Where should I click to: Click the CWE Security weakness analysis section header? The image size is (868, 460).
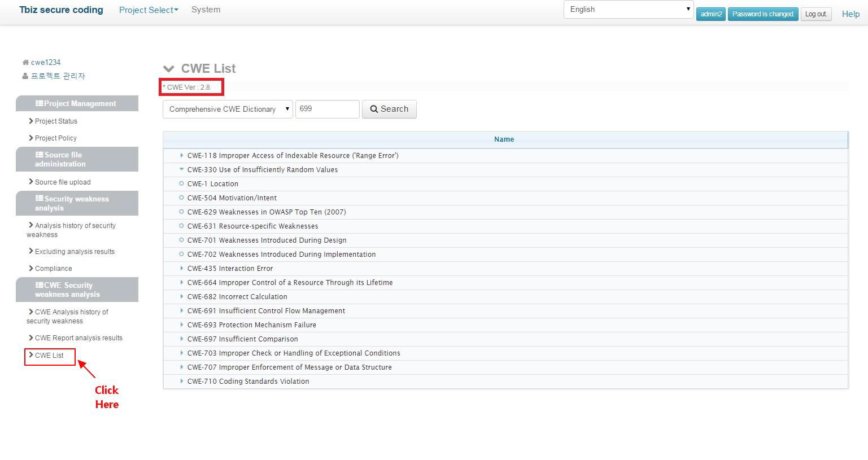pyautogui.click(x=77, y=290)
